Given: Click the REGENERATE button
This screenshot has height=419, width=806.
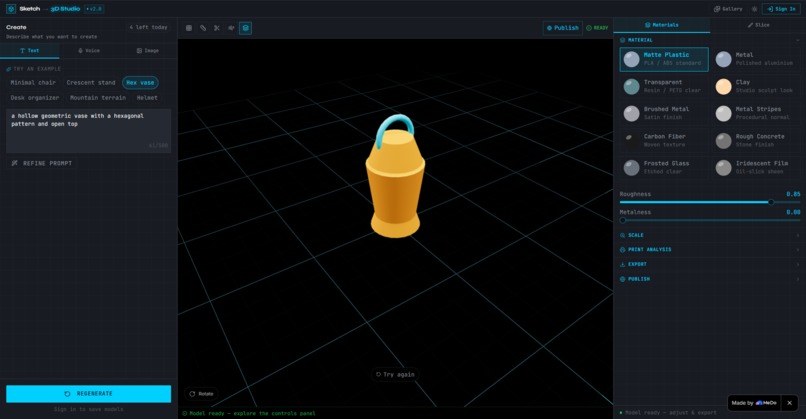Looking at the screenshot, I should click(x=88, y=393).
